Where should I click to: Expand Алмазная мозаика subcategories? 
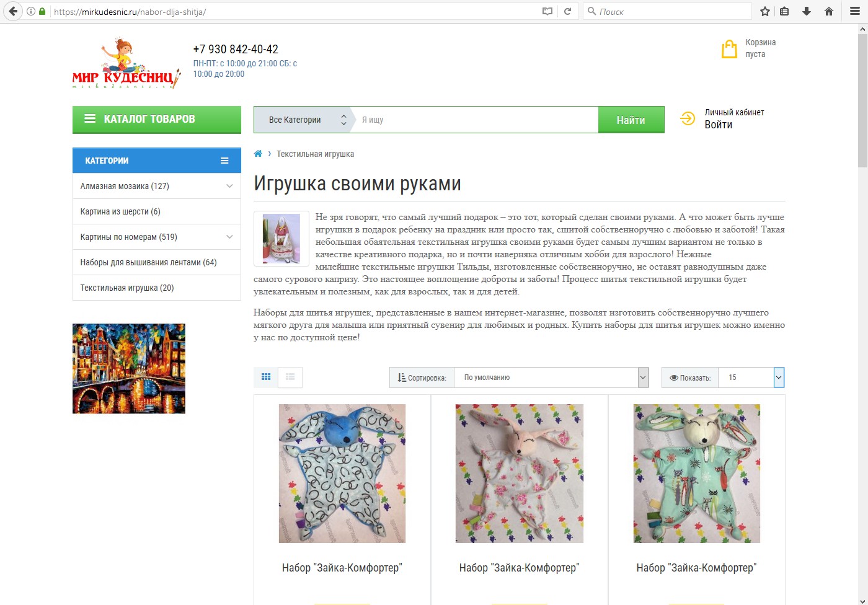pyautogui.click(x=229, y=186)
